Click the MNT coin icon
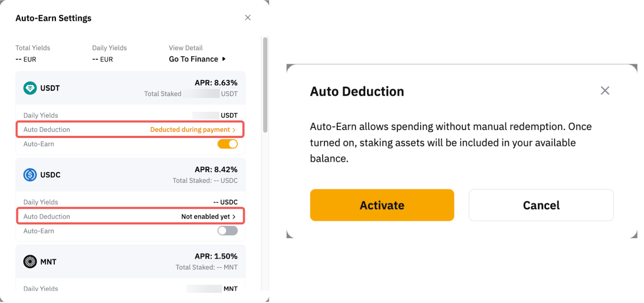This screenshot has width=644, height=303. point(30,261)
